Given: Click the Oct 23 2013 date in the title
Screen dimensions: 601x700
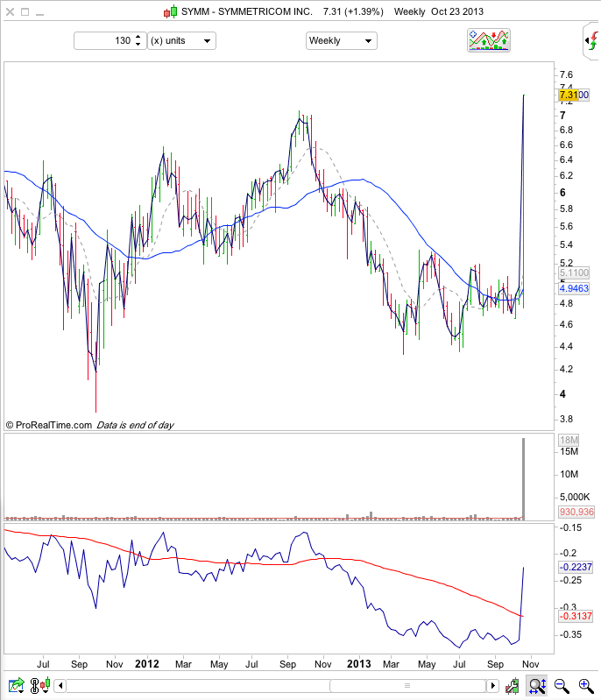Looking at the screenshot, I should coord(457,11).
